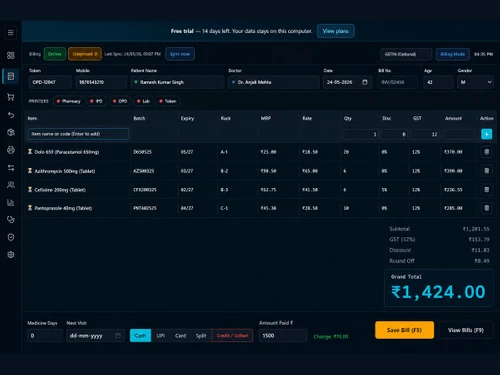Click hourglass icon beside Dolo 650

tap(30, 152)
